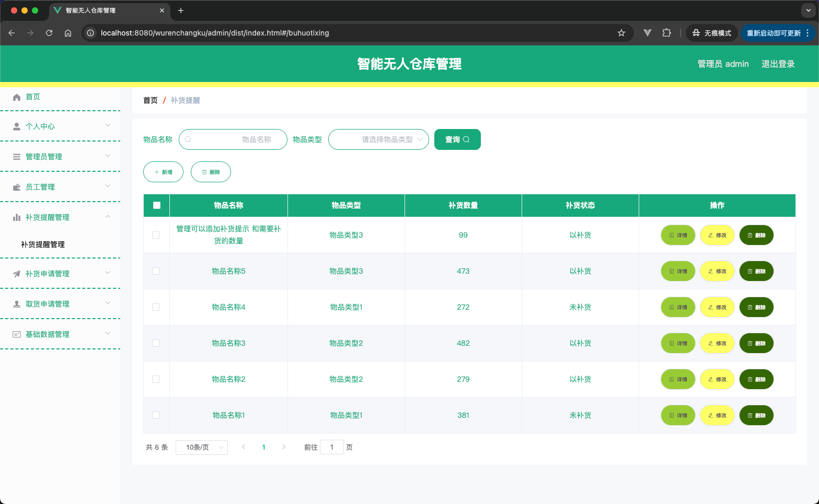Expand the 补货申请管理 menu chevron
819x504 pixels.
pyautogui.click(x=108, y=273)
